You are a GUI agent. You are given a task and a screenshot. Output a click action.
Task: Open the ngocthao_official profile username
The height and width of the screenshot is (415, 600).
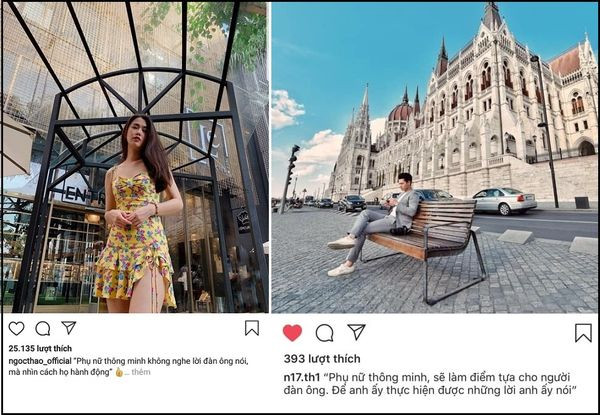point(40,361)
